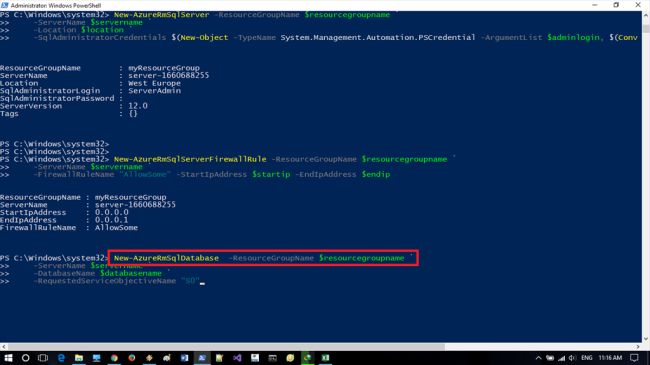Click the New-AzureRmSqlDatabase command text

point(166,258)
